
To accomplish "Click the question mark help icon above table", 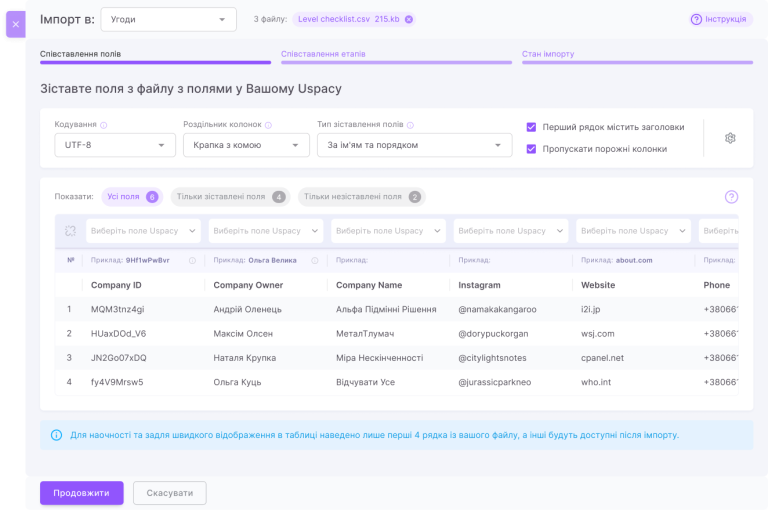I will [x=731, y=197].
